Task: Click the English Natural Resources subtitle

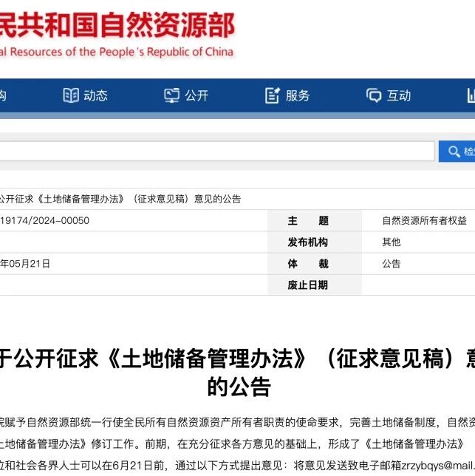Action: (x=117, y=52)
